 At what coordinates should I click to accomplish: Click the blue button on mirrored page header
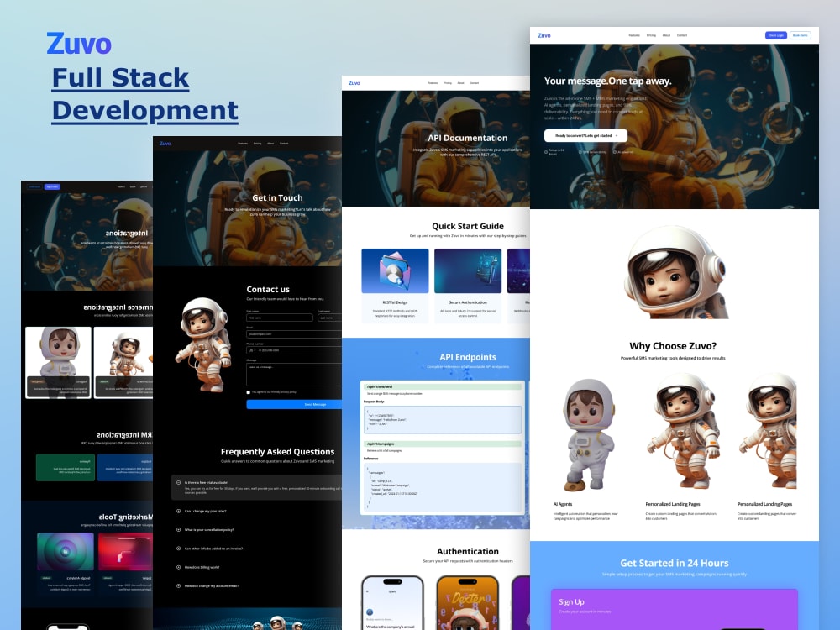tap(52, 187)
